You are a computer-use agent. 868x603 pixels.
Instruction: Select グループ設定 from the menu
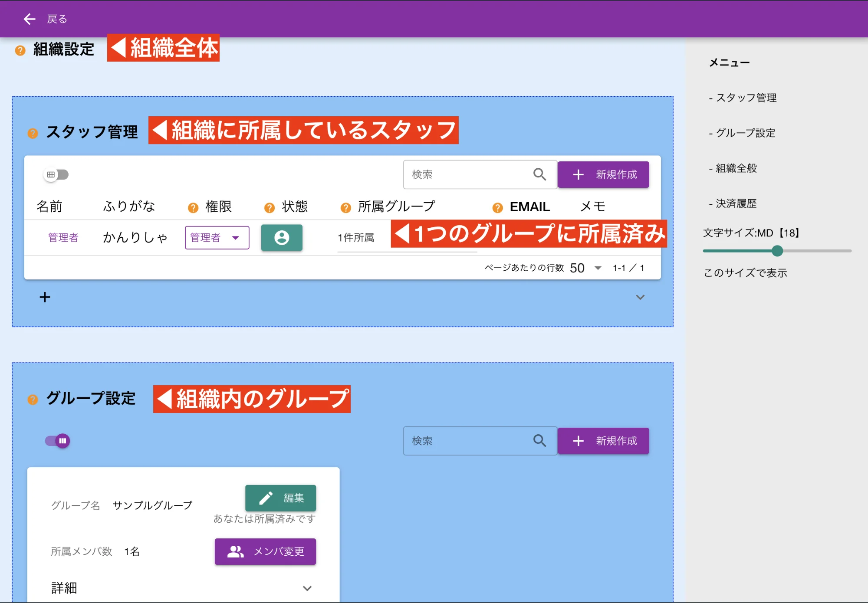[743, 133]
